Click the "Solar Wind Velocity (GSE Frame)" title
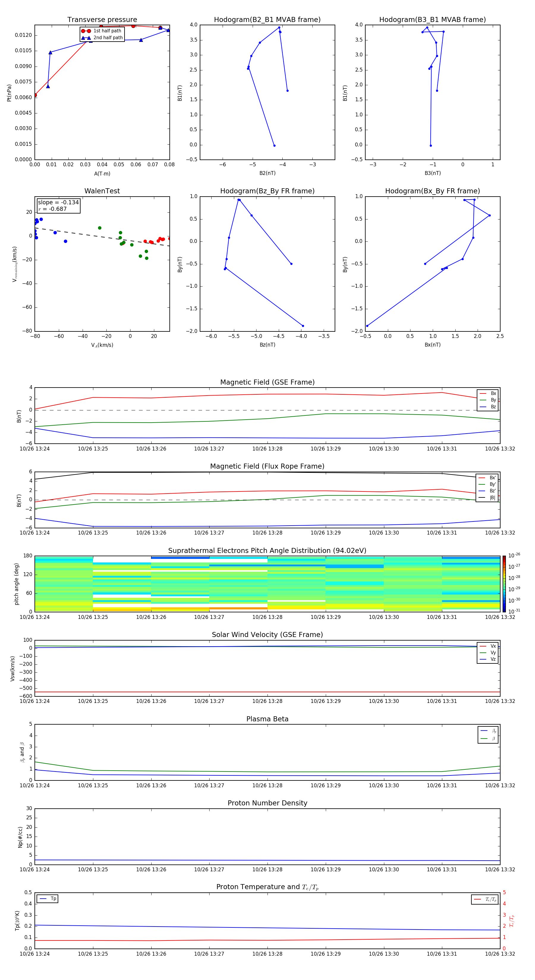The image size is (535, 980). click(x=267, y=635)
